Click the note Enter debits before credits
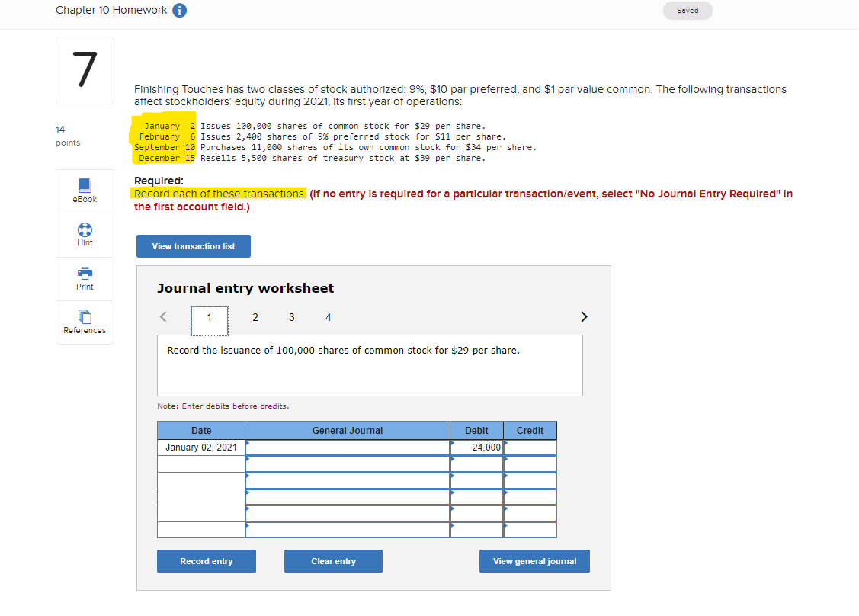Image resolution: width=859 pixels, height=616 pixels. 223,406
